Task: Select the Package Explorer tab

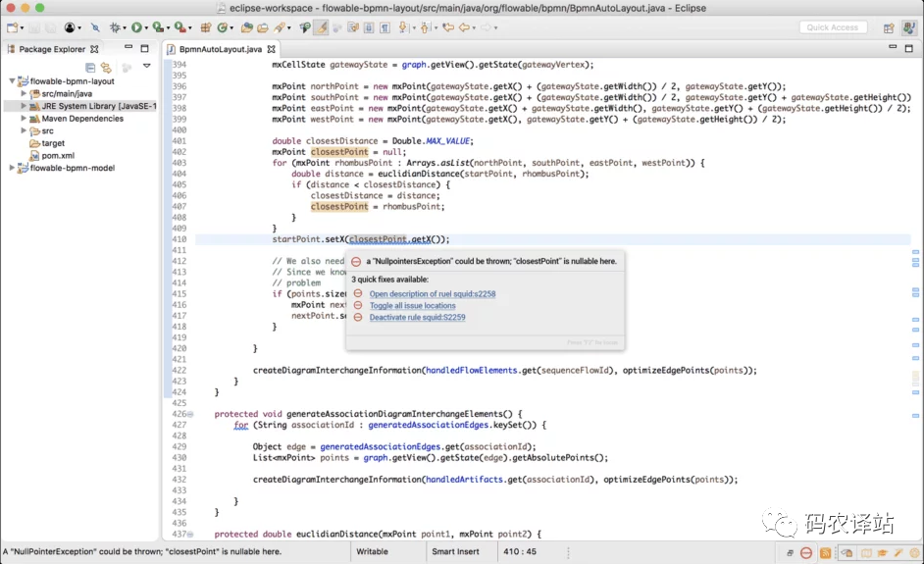Action: [51, 49]
